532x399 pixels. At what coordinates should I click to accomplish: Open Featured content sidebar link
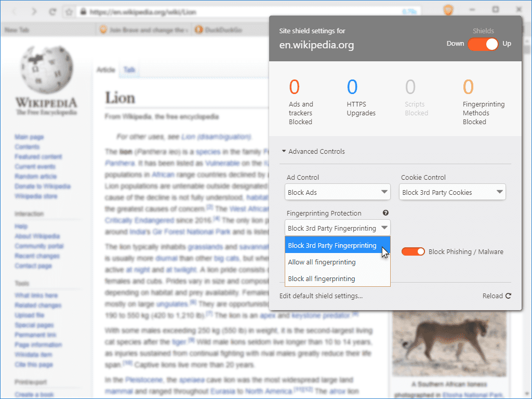(x=38, y=157)
